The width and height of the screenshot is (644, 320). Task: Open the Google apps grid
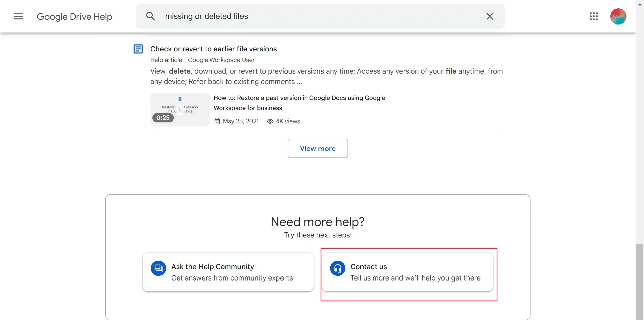(x=594, y=16)
